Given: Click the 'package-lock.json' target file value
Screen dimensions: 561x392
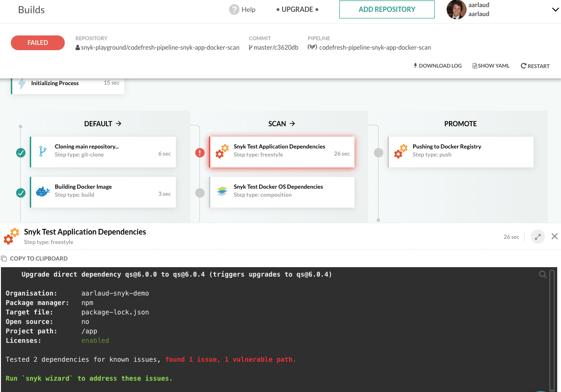Looking at the screenshot, I should click(x=115, y=312).
